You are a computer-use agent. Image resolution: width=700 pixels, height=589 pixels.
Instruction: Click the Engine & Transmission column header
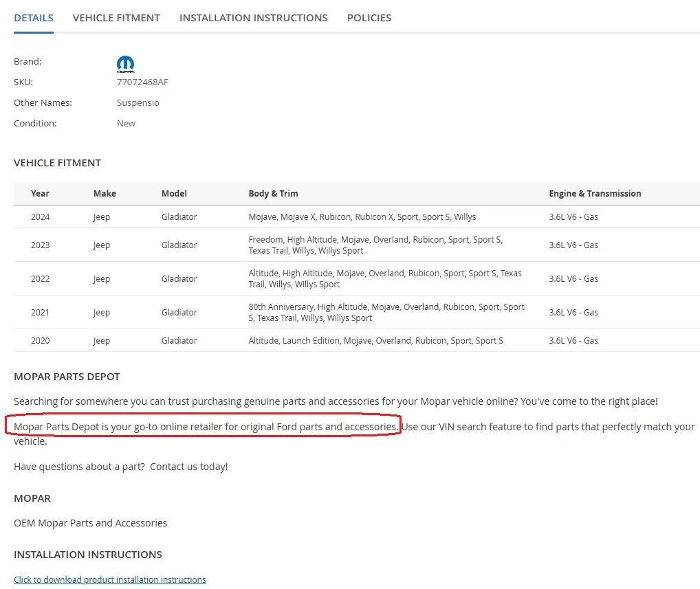(x=595, y=193)
